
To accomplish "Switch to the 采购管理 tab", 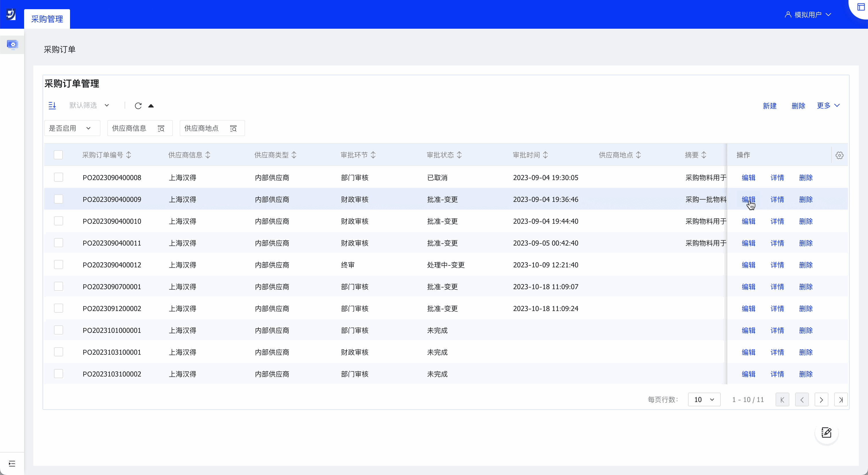I will (47, 19).
